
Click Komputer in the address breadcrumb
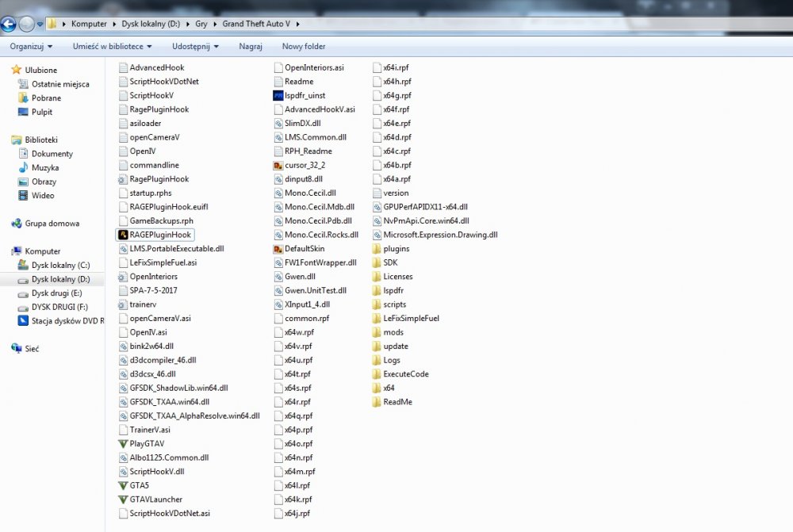pyautogui.click(x=89, y=24)
